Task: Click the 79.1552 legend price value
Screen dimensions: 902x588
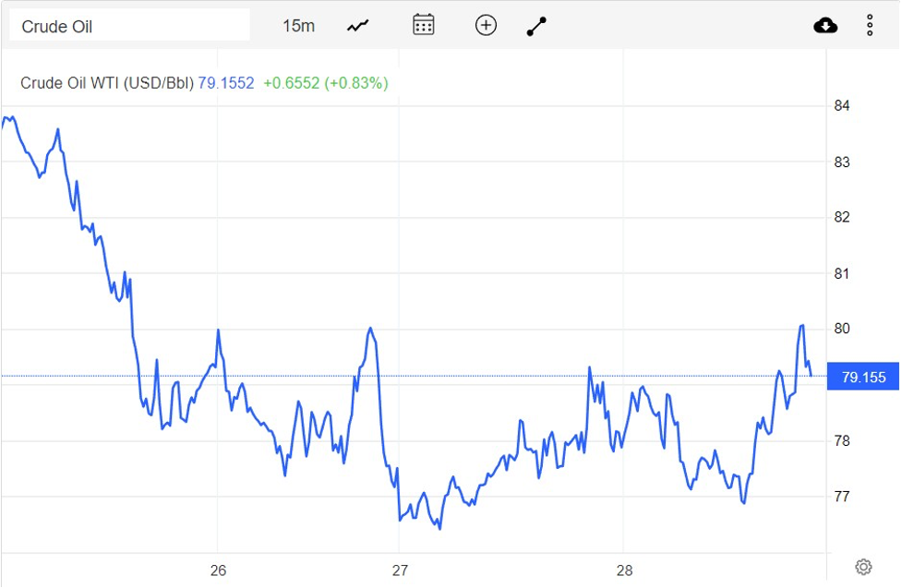Action: point(226,83)
